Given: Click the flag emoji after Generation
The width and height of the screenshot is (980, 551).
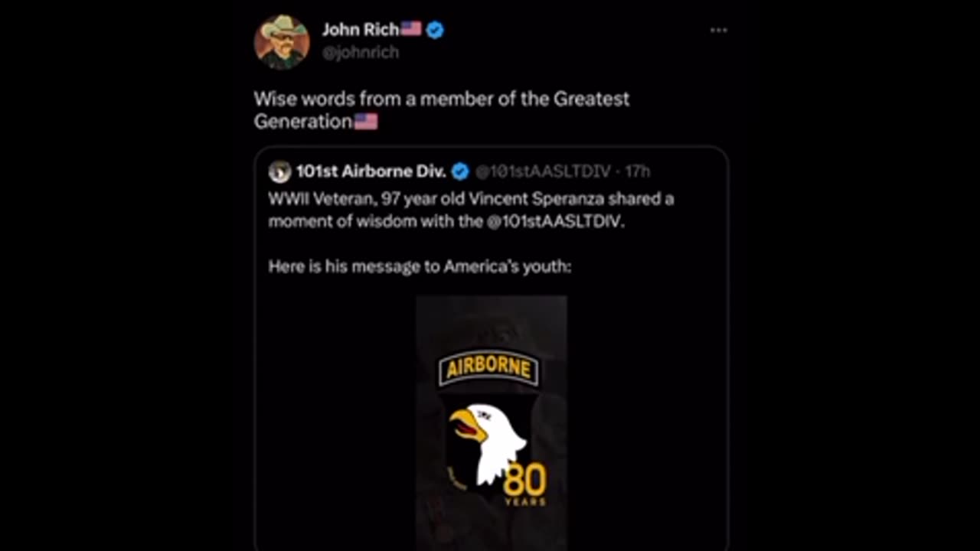Looking at the screenshot, I should coord(365,122).
